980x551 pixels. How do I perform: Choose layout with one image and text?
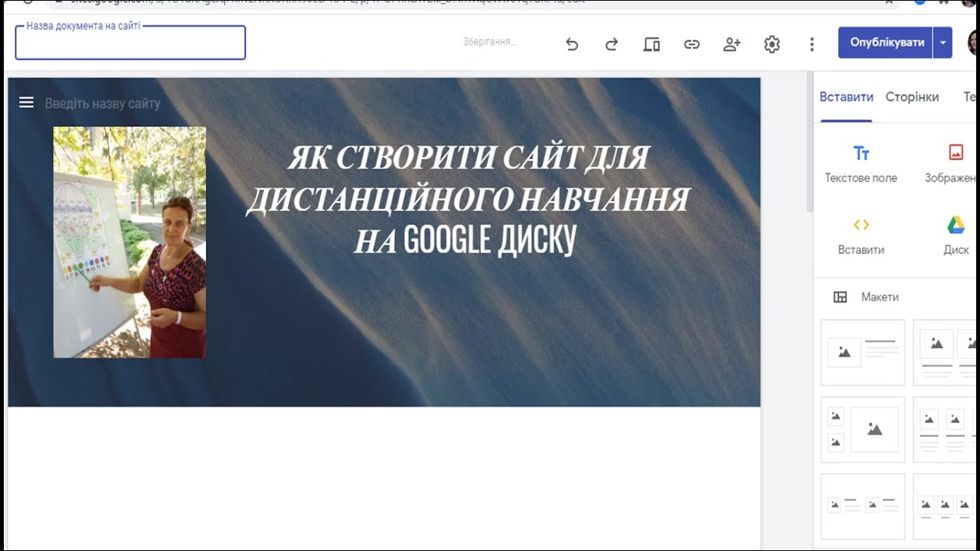[x=863, y=352]
